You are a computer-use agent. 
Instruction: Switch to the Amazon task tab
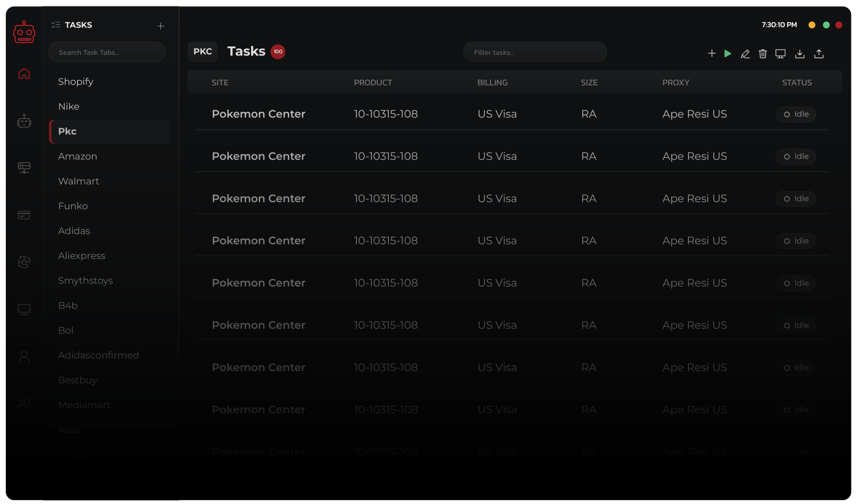78,156
